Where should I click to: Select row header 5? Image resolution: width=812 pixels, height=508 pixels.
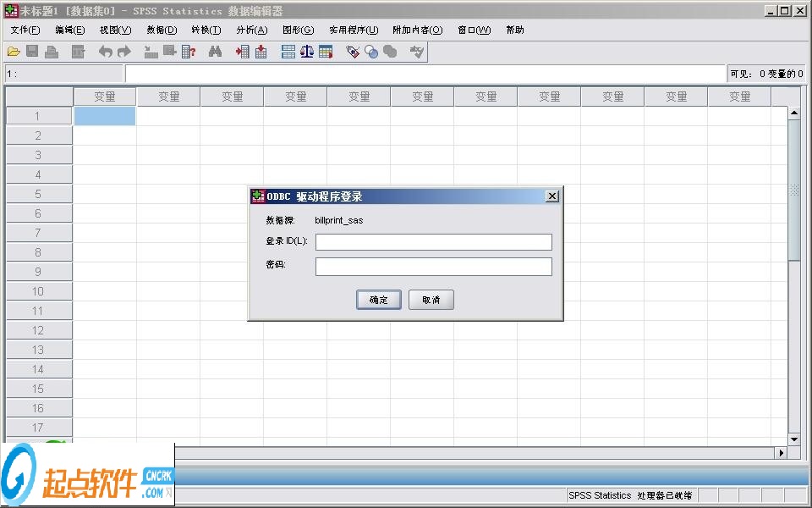[x=39, y=194]
